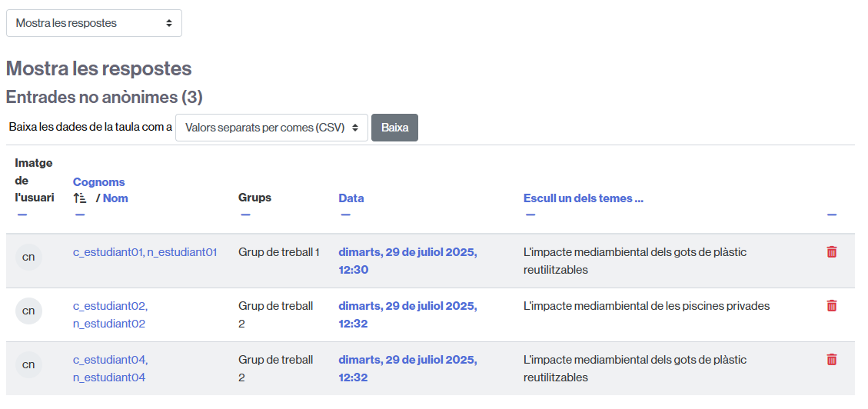
Task: Open the 12:32 date entry for estudiant02
Action: pos(408,314)
